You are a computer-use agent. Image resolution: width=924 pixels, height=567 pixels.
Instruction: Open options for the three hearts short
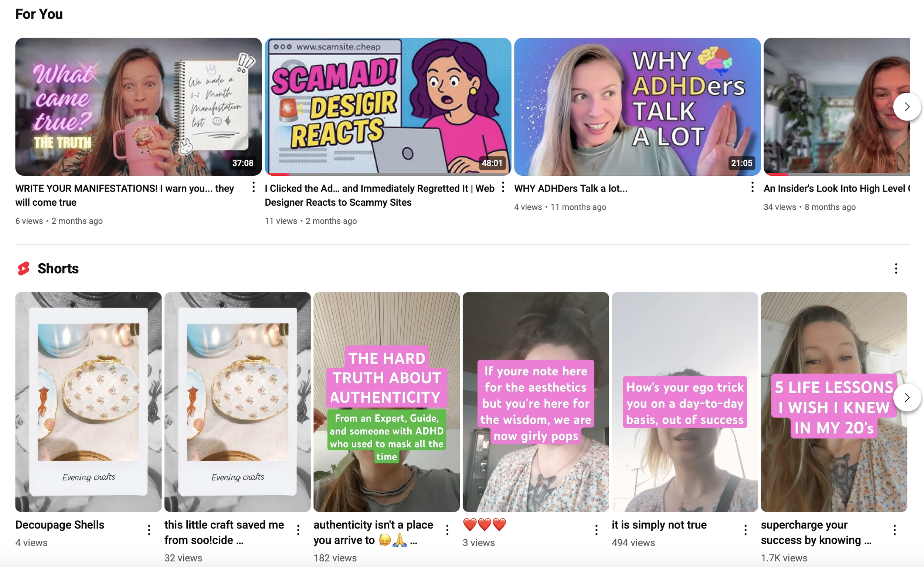point(596,530)
